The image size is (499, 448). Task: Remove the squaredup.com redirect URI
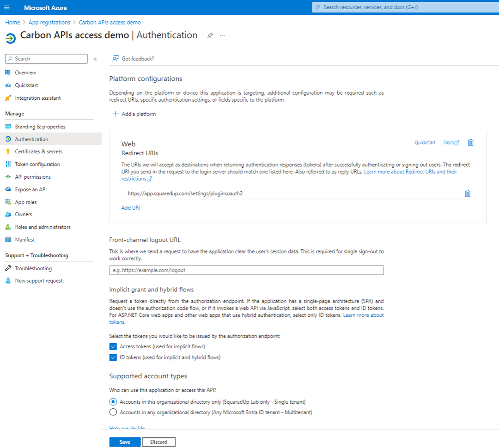467,193
